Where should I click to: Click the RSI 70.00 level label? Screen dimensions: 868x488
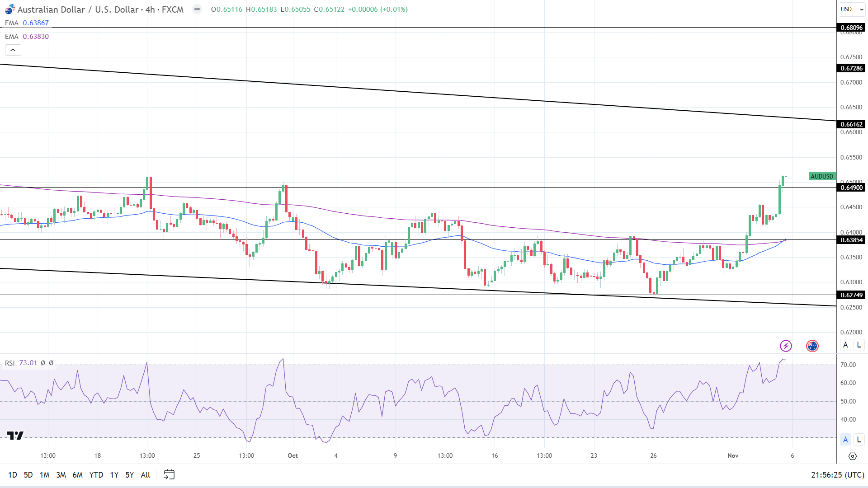pyautogui.click(x=848, y=365)
